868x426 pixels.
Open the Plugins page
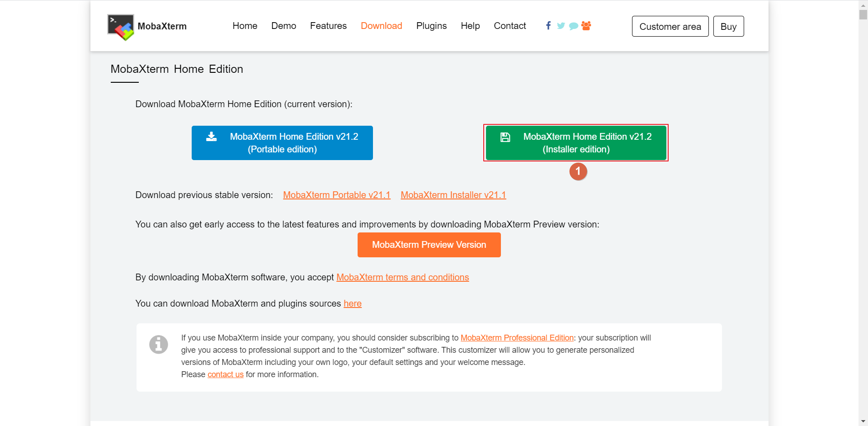click(x=432, y=26)
